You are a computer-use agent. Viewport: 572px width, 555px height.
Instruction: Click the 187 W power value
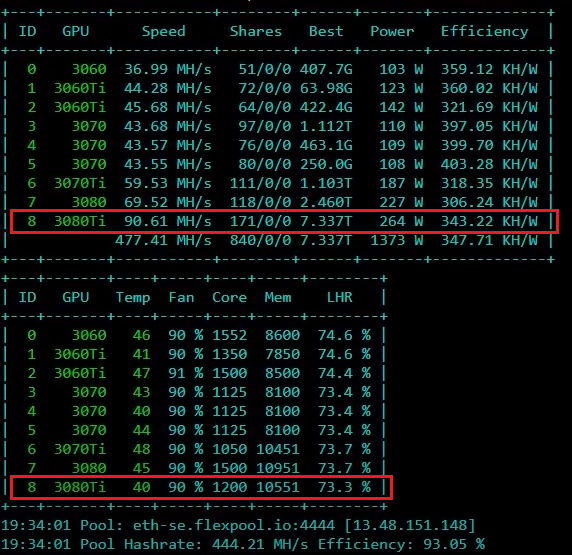click(x=401, y=183)
